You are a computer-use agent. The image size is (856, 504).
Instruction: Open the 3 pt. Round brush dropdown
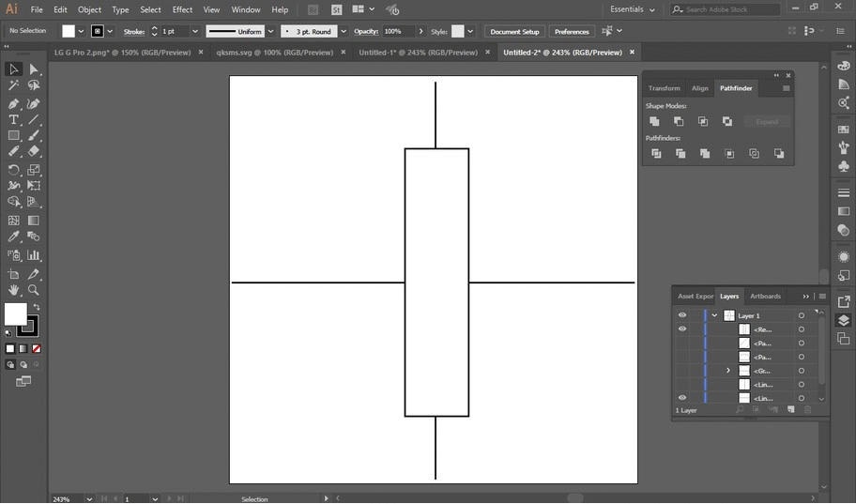(x=344, y=31)
